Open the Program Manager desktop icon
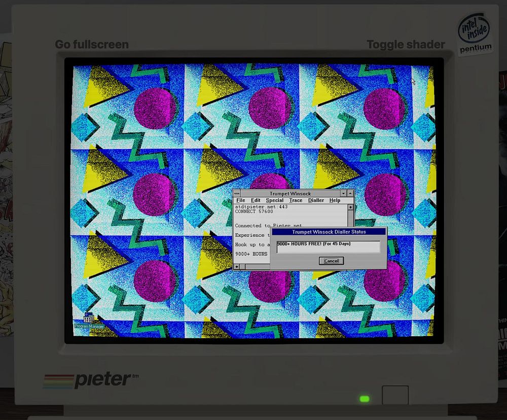This screenshot has height=420, width=507. tap(89, 321)
